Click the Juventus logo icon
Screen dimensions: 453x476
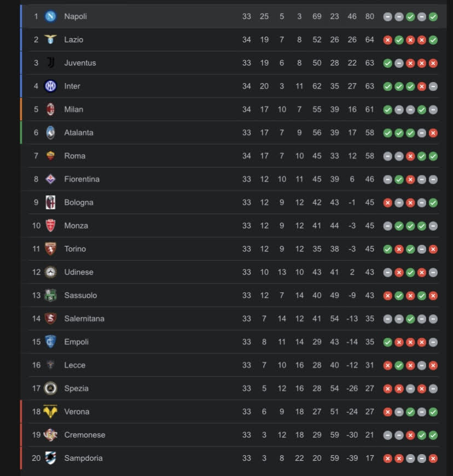pos(50,62)
